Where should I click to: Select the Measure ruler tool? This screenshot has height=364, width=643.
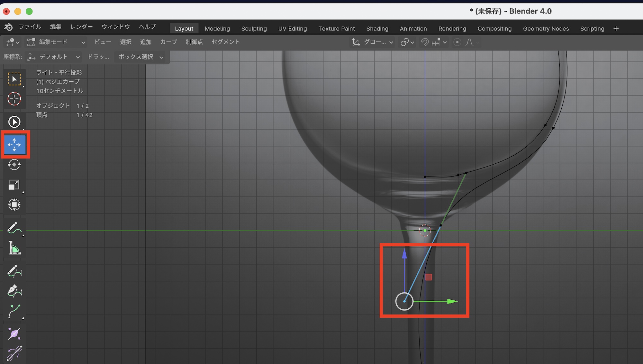click(14, 248)
